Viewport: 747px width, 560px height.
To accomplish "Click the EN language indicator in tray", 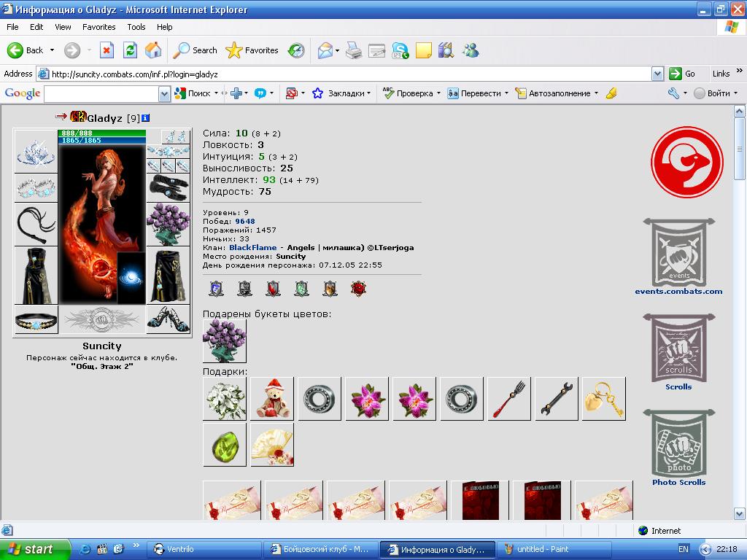I will click(x=683, y=549).
